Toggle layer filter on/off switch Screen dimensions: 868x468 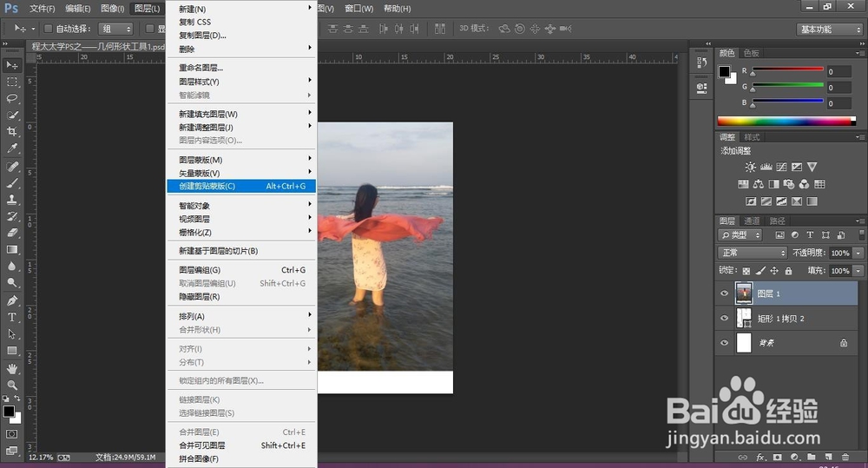click(861, 234)
